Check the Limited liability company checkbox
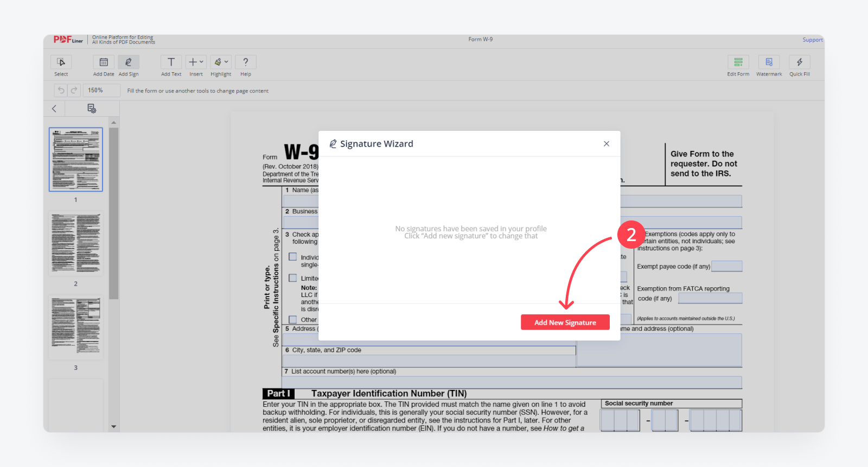 (x=293, y=278)
